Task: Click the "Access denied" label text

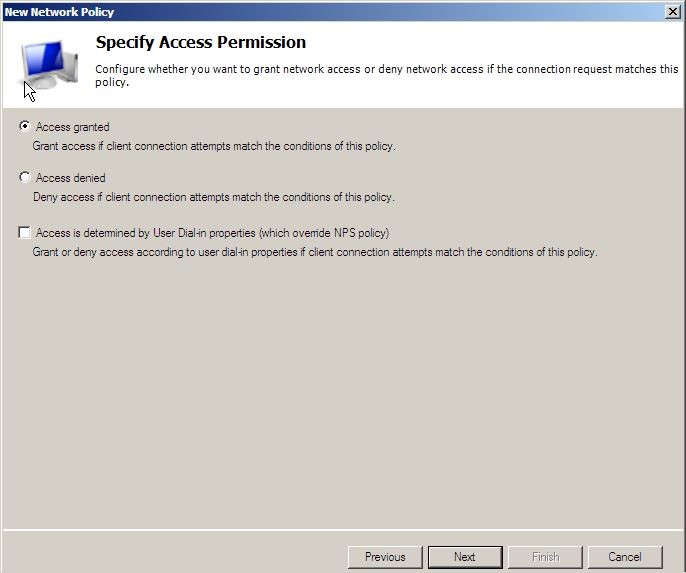Action: (70, 178)
